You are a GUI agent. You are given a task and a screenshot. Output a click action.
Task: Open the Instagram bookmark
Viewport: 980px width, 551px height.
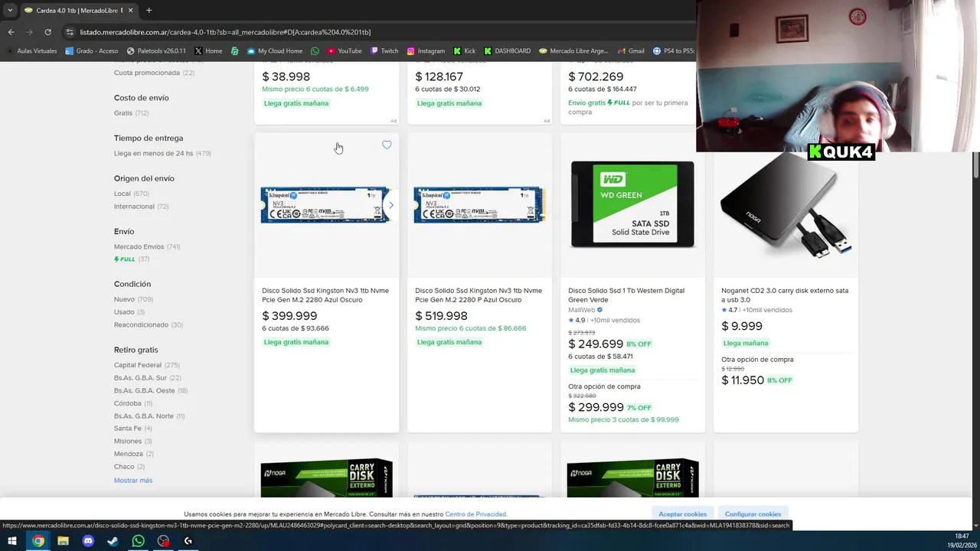[426, 51]
